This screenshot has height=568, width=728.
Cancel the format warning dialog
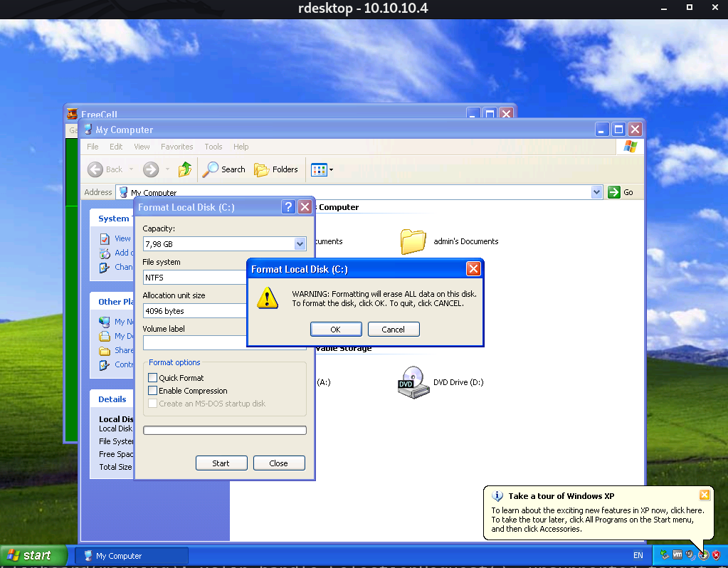[394, 330]
